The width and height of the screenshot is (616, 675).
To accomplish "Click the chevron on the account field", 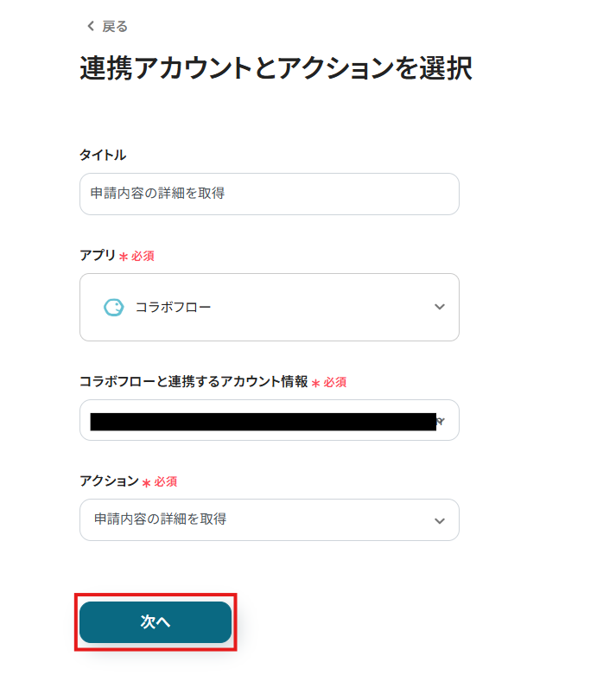I will point(441,421).
